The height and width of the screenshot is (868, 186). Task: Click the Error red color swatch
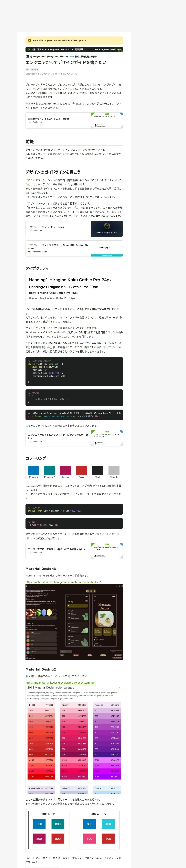(82, 470)
